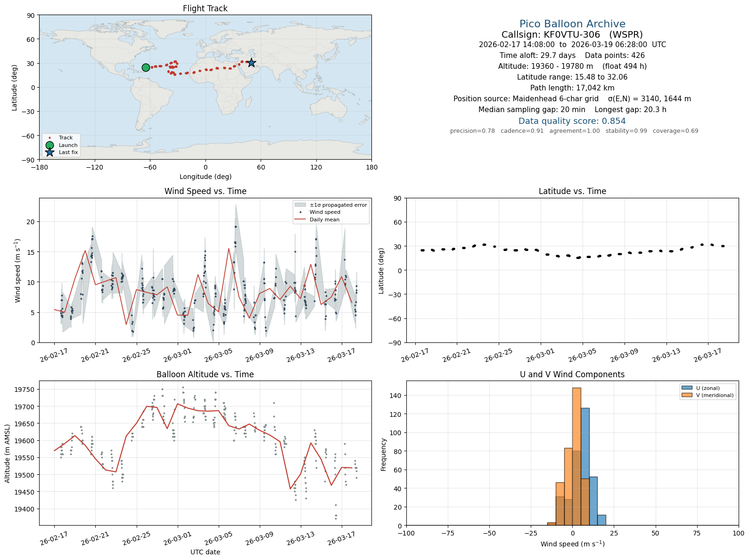Select the "Altitude (m AMSL)" axis label

(8, 454)
